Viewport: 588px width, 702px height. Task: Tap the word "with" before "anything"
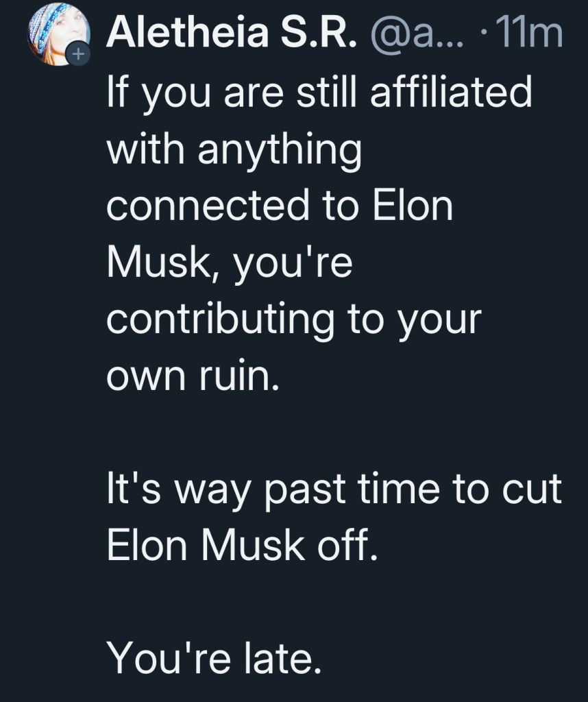click(146, 151)
